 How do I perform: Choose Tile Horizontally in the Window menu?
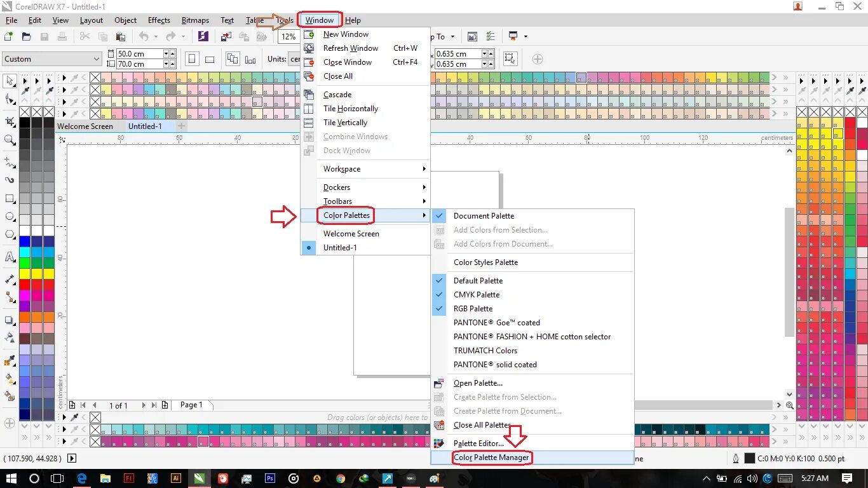(365, 109)
